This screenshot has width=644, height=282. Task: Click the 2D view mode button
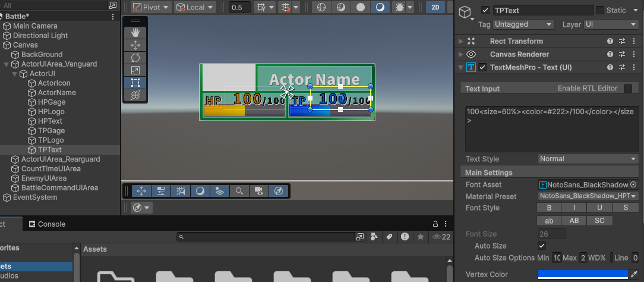(x=435, y=8)
